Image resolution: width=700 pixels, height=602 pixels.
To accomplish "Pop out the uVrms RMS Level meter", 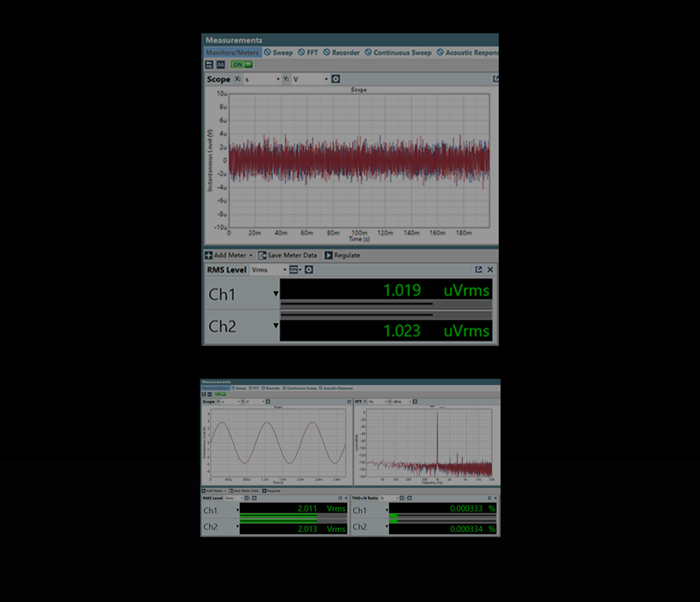I will tap(479, 270).
